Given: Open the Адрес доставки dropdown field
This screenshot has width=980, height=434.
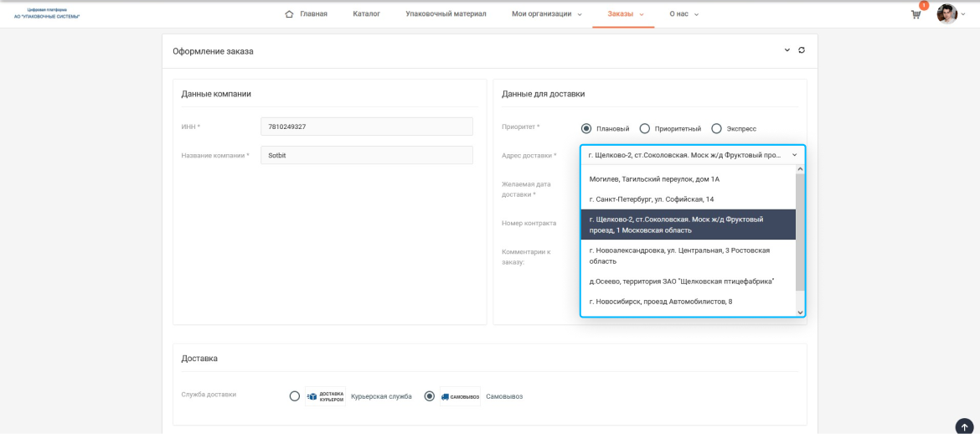Looking at the screenshot, I should (x=694, y=154).
